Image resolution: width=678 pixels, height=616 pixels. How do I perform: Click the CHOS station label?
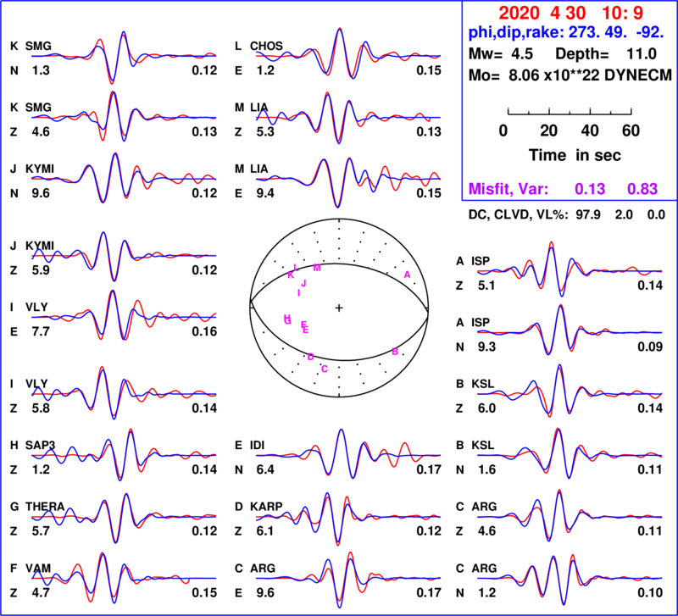266,46
